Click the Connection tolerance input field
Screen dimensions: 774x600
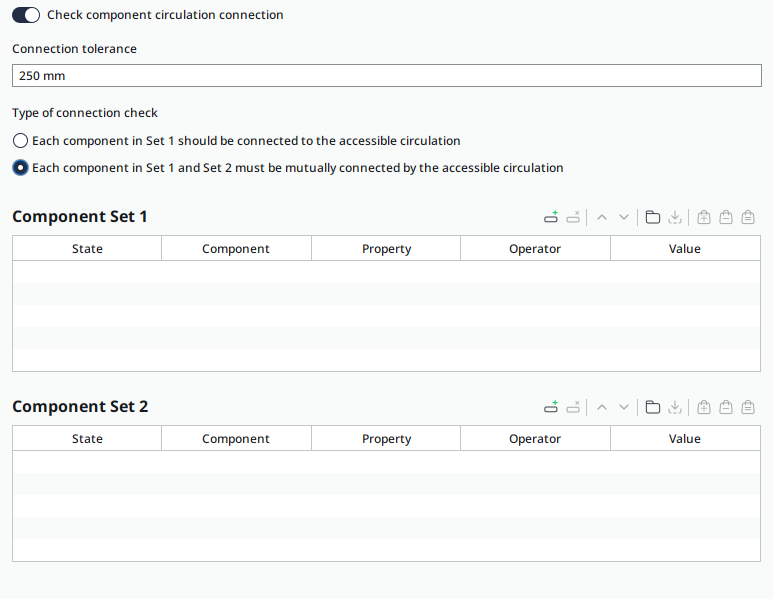coord(386,76)
